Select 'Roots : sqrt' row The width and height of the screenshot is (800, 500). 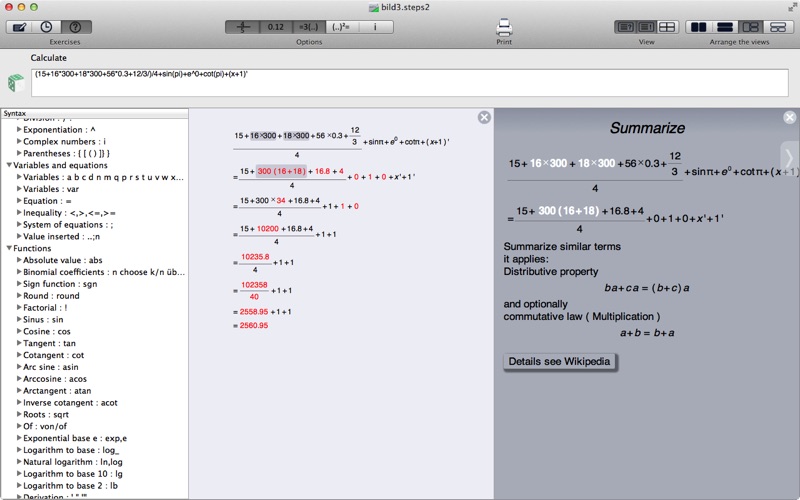point(94,415)
